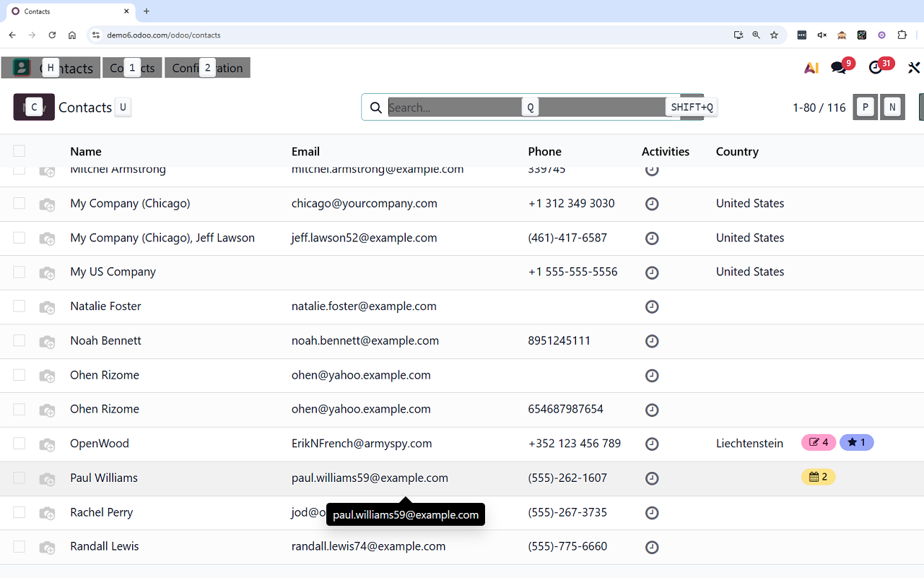924x578 pixels.
Task: Click activity clock for Rachel Perry
Action: (652, 512)
